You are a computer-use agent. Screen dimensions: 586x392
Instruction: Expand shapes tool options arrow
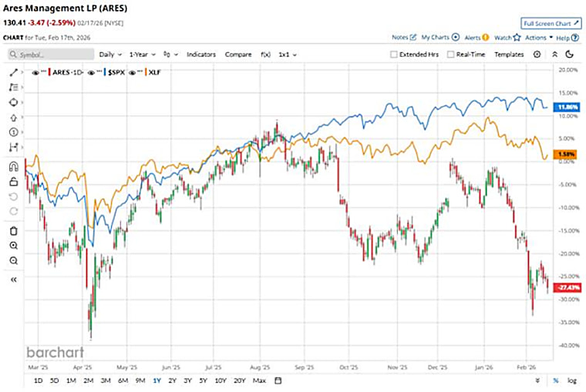(x=22, y=102)
